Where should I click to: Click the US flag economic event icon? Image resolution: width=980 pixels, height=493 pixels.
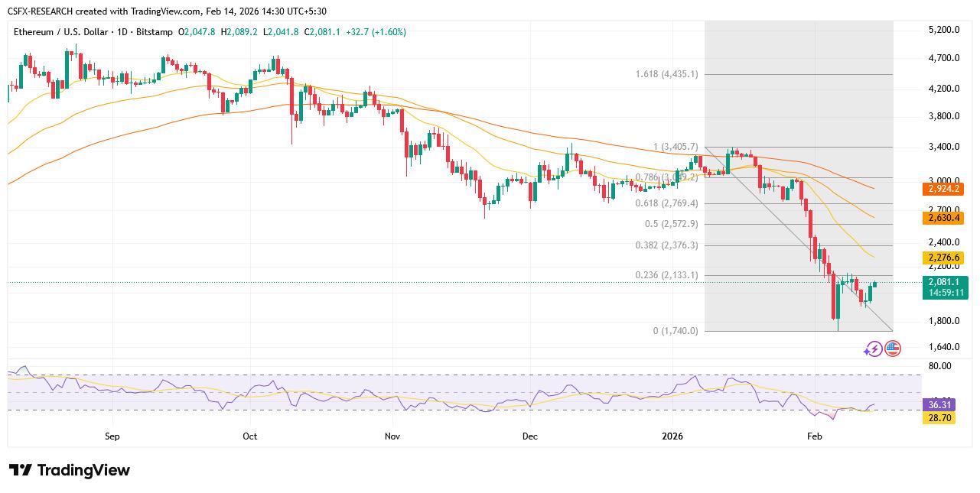tap(892, 349)
